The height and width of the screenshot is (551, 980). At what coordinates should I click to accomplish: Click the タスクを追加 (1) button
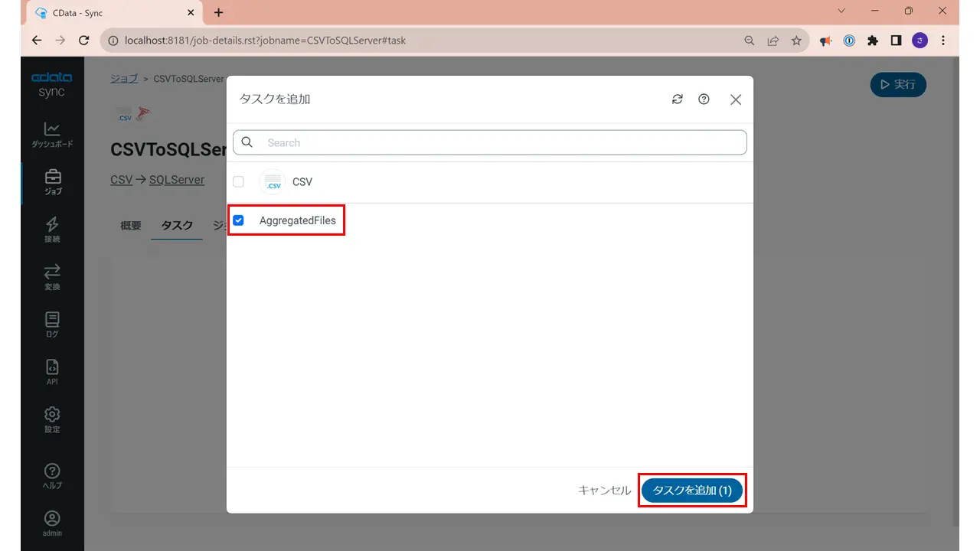[x=692, y=491]
